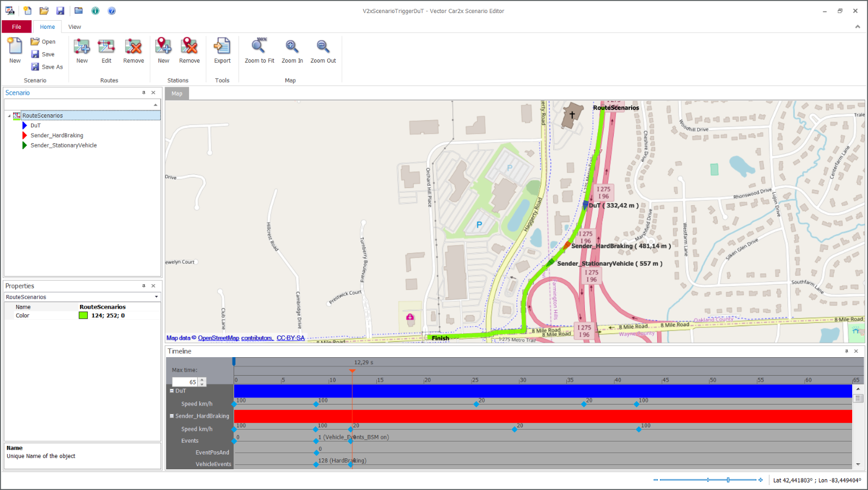
Task: Click the DuT speed keyframe labeled 20 near 25 s
Action: click(x=476, y=404)
